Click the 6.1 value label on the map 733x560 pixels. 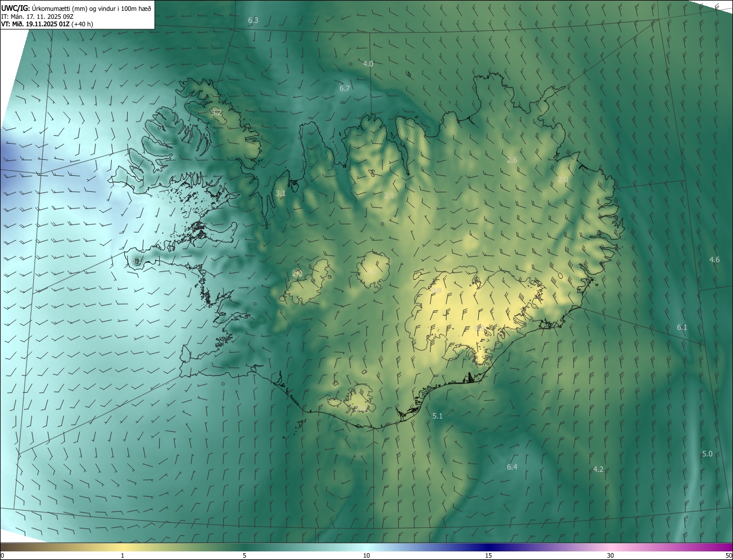[681, 327]
